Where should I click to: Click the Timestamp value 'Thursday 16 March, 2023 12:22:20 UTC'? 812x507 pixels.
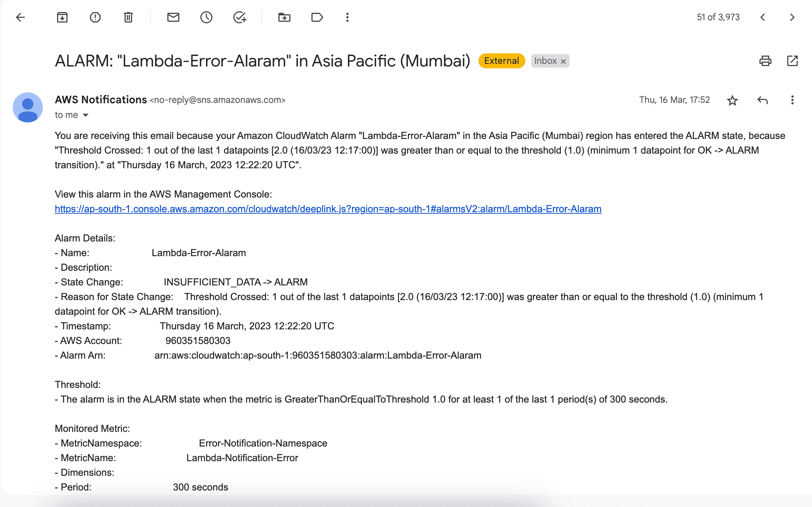pyautogui.click(x=247, y=326)
